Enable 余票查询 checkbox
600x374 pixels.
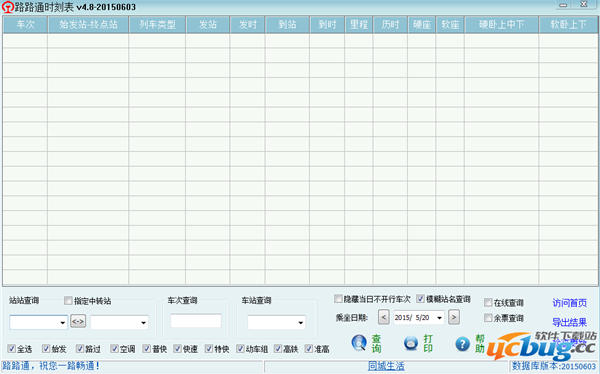tap(488, 318)
